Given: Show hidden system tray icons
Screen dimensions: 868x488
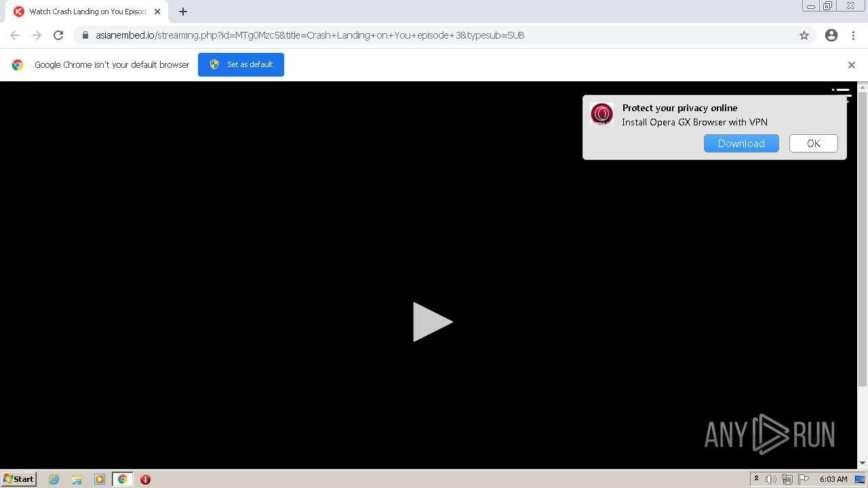Looking at the screenshot, I should [756, 479].
